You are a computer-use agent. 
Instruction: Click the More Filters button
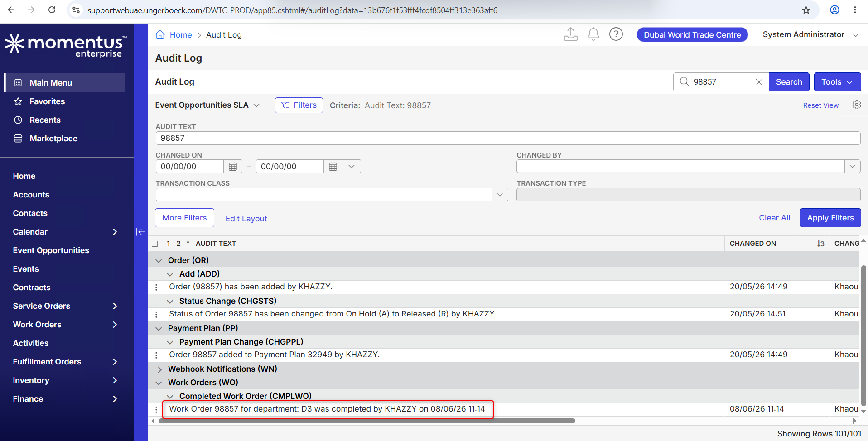coord(185,218)
